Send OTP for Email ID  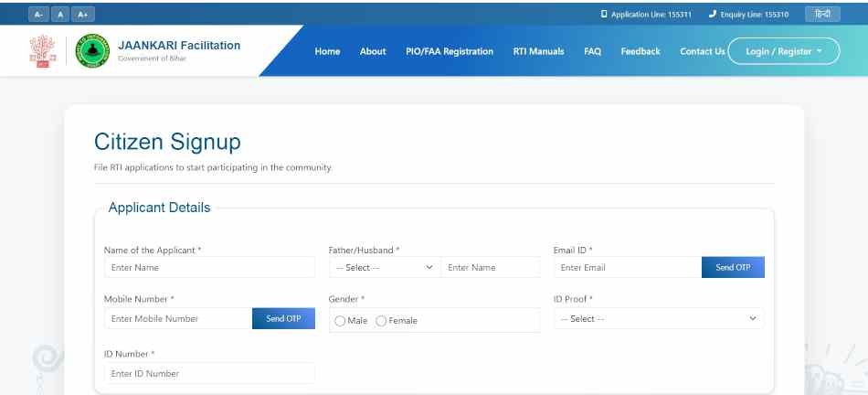point(733,267)
